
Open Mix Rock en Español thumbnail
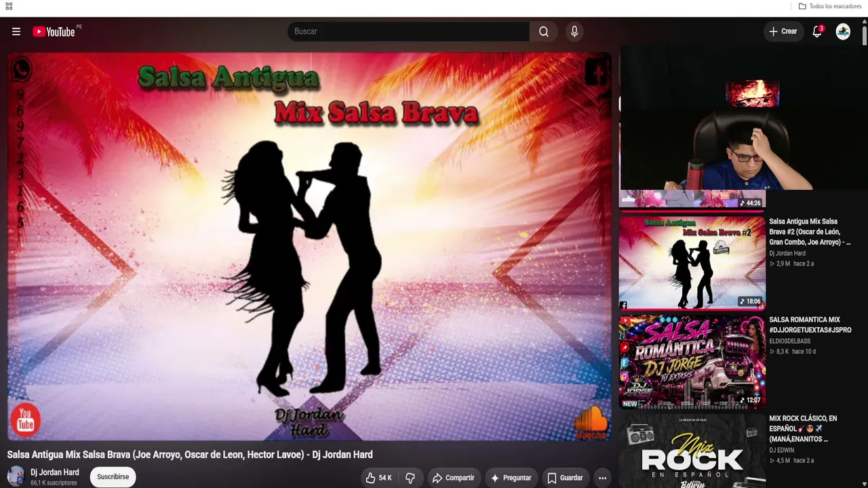(692, 451)
